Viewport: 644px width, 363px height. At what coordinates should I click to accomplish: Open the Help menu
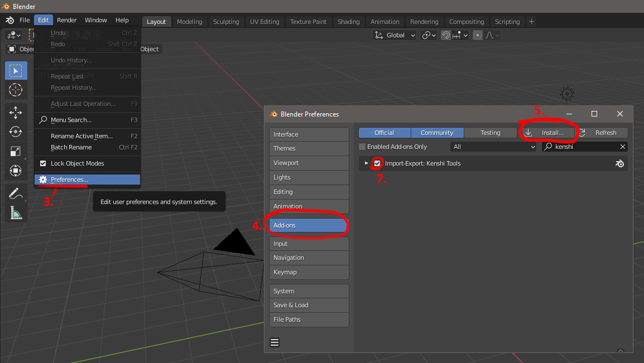point(122,20)
